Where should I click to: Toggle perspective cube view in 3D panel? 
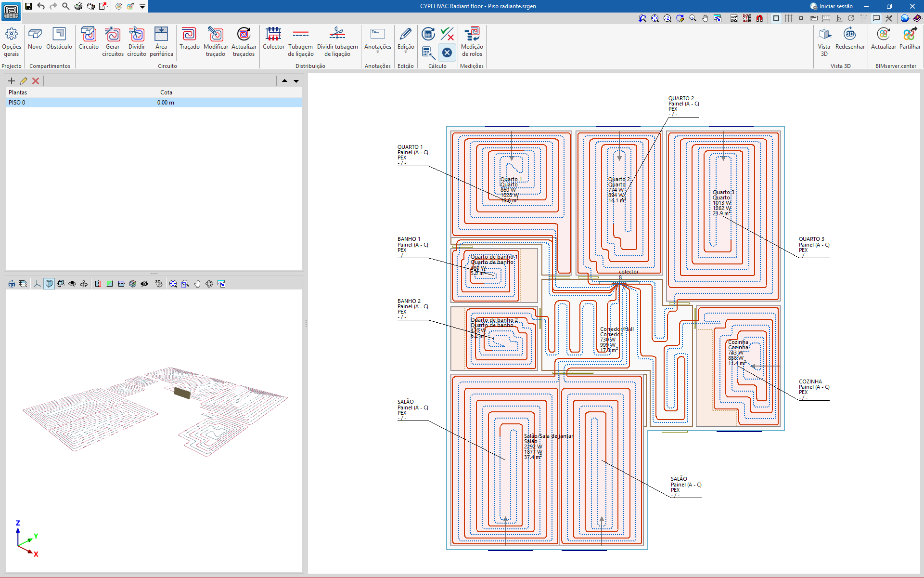[49, 284]
